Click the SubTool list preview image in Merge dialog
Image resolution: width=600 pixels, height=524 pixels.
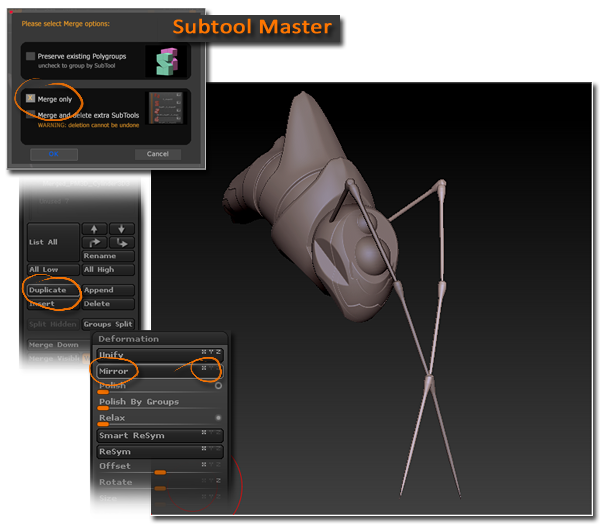[x=166, y=108]
